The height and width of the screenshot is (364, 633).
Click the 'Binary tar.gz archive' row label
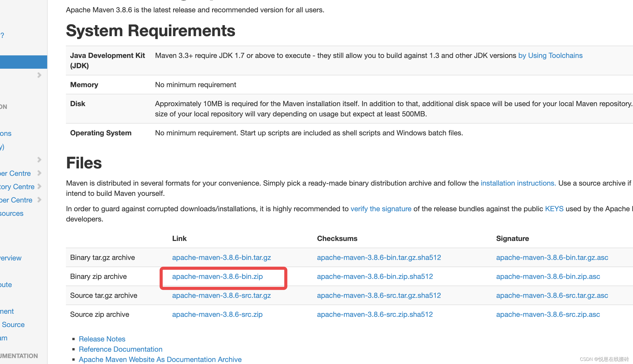point(103,257)
